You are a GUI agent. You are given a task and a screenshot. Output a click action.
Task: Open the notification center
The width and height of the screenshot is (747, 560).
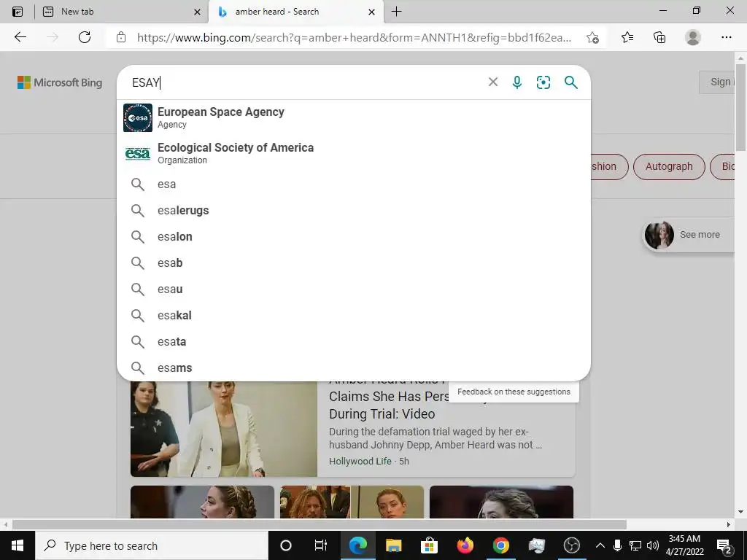tap(724, 545)
